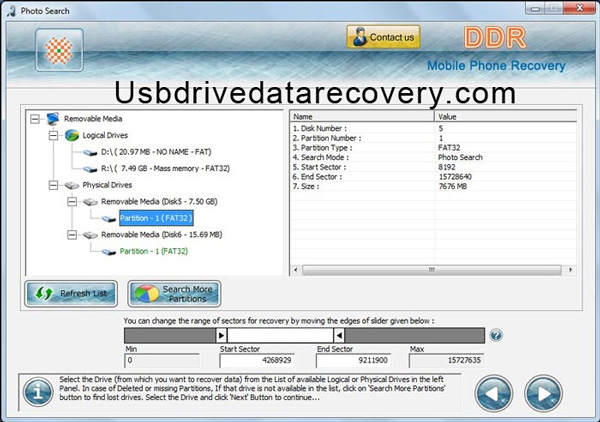
Task: Click the '15728640' end sector value
Action: tap(455, 177)
